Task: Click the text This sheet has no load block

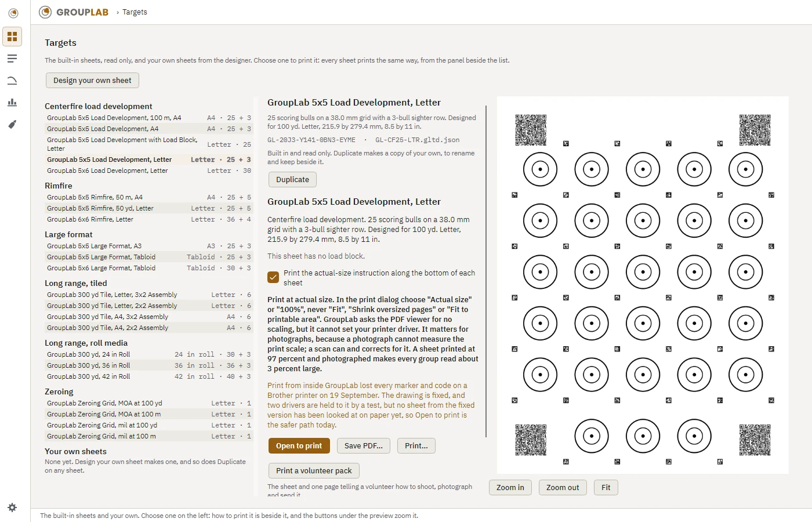Action: coord(316,256)
